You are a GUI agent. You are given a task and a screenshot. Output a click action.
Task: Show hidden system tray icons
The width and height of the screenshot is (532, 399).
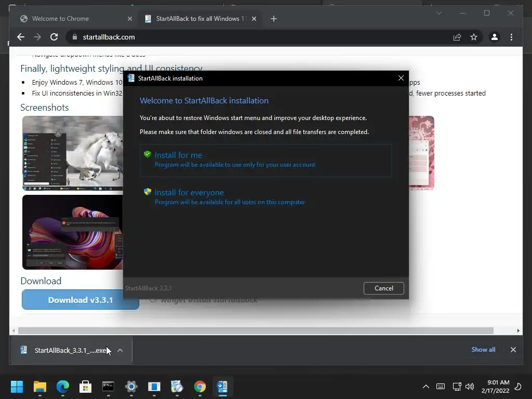(426, 387)
